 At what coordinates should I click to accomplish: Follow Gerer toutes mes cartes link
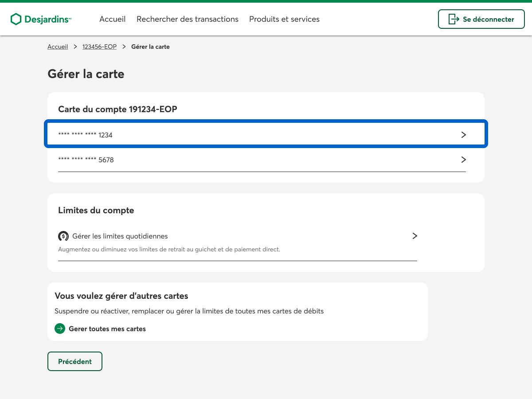point(107,329)
